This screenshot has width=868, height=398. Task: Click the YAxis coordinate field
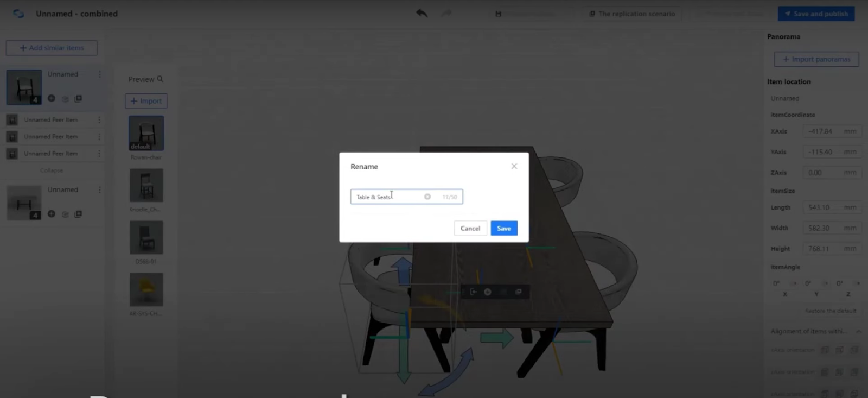coord(832,152)
